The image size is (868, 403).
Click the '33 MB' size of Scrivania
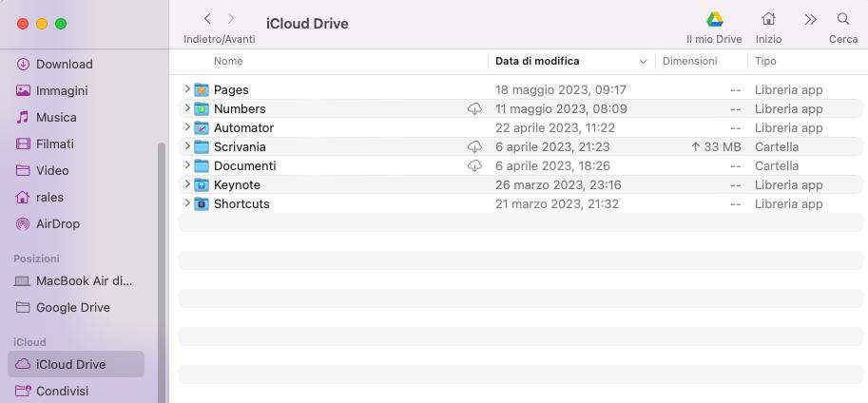[x=716, y=146]
